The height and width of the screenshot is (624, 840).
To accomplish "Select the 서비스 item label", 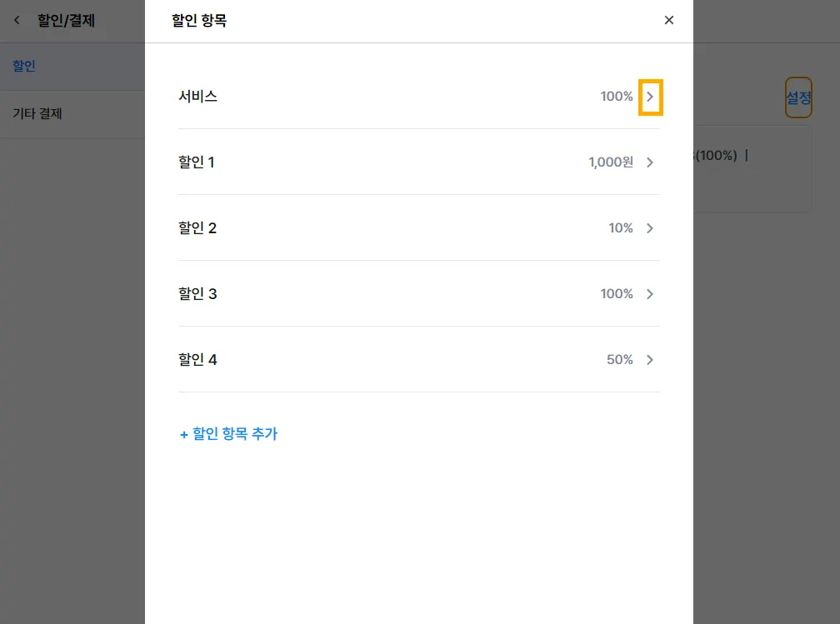I will tap(197, 97).
